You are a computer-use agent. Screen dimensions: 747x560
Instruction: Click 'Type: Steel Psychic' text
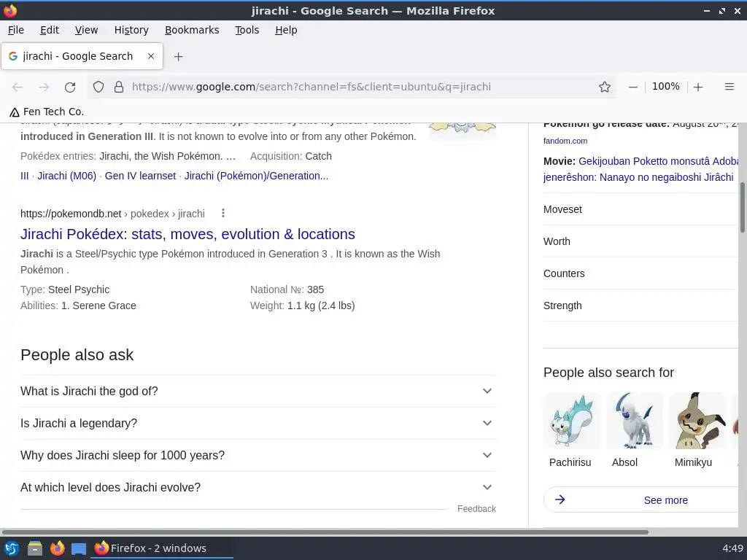click(65, 289)
